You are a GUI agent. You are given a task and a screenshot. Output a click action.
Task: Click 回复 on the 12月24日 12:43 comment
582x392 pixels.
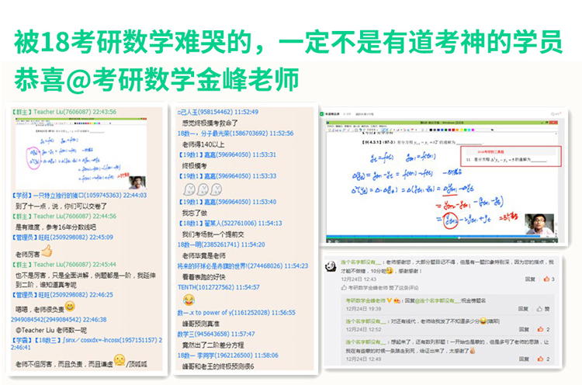pyautogui.click(x=530, y=279)
